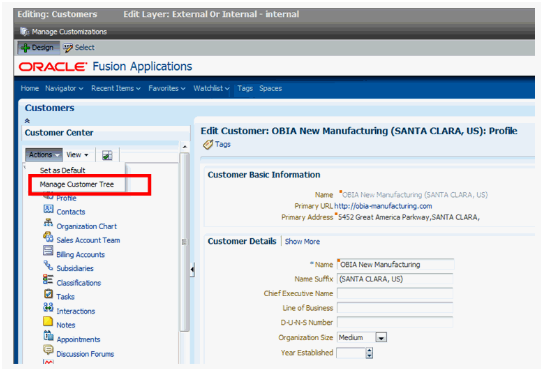The height and width of the screenshot is (371, 543).
Task: Open the Billing Accounts tree node
Action: (x=80, y=255)
